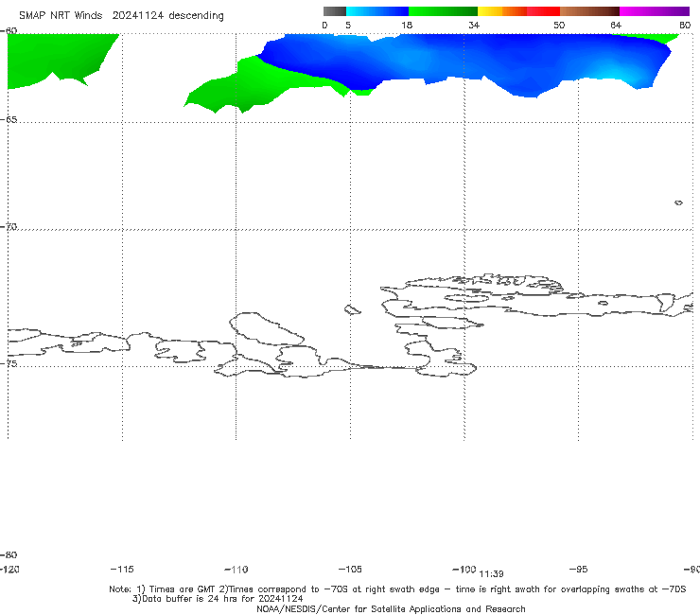Viewport: 700px width, 615px height.
Task: Click the blue segment of the wind color bar
Action: pyautogui.click(x=377, y=11)
